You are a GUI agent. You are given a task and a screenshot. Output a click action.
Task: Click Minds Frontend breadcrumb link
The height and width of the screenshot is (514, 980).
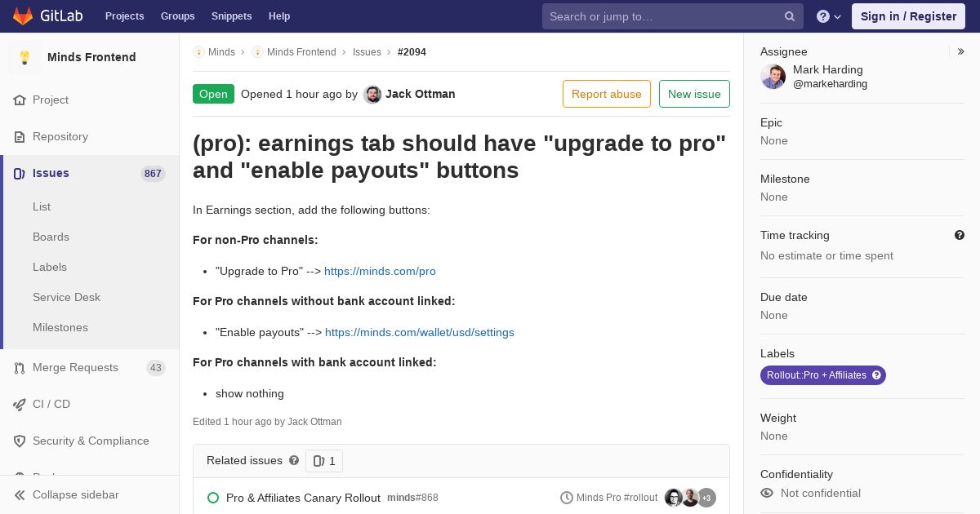(x=301, y=52)
